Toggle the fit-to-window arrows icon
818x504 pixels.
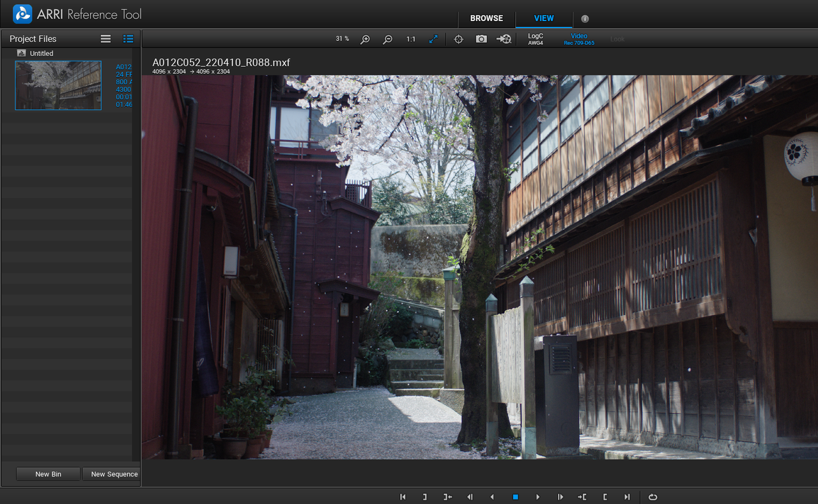click(433, 39)
